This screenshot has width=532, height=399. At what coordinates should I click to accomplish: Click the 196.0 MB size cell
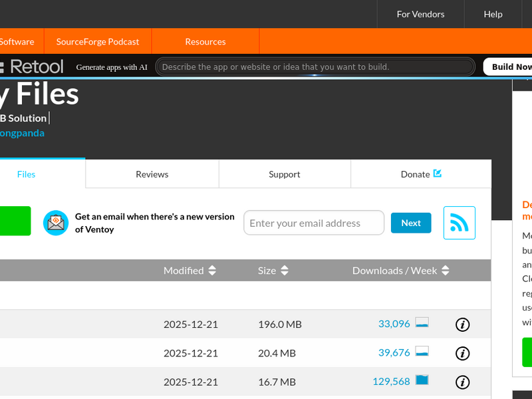[x=279, y=325]
